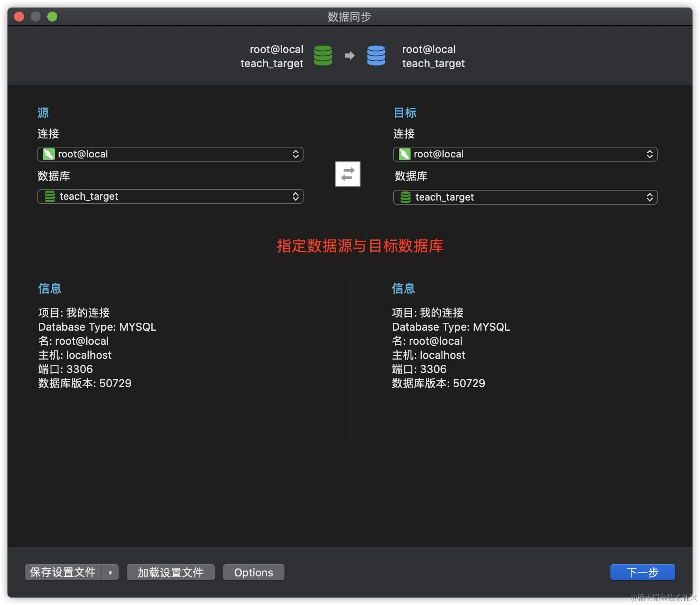Zoom window with green titlebar button
This screenshot has width=700, height=605.
click(52, 17)
